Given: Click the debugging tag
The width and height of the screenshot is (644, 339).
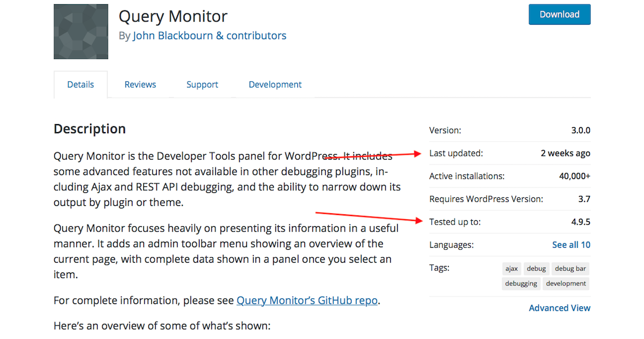Looking at the screenshot, I should point(521,284).
